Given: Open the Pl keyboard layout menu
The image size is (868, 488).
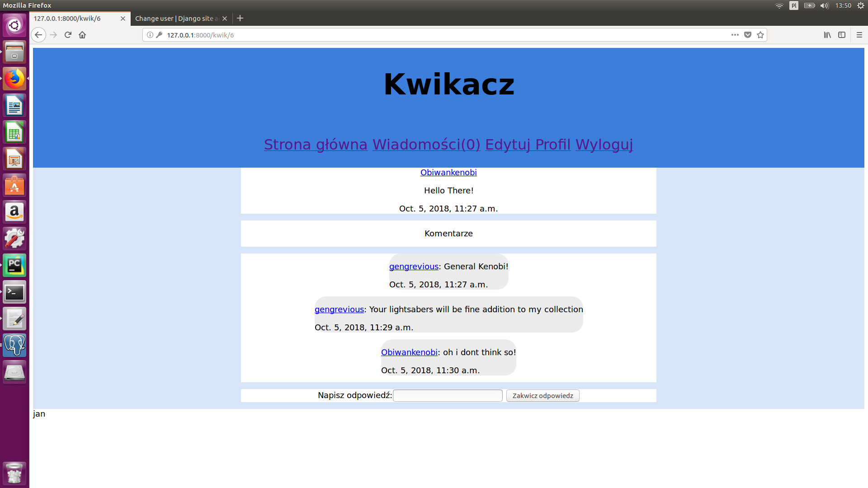Looking at the screenshot, I should click(x=794, y=5).
